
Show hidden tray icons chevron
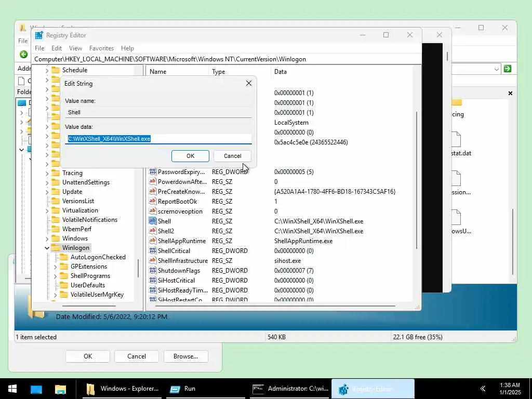(483, 389)
